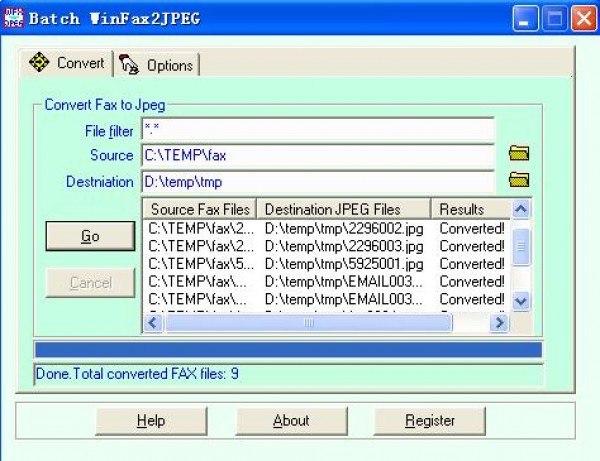The image size is (600, 461).
Task: Click the vertical scrollbar thumb
Action: (x=521, y=247)
